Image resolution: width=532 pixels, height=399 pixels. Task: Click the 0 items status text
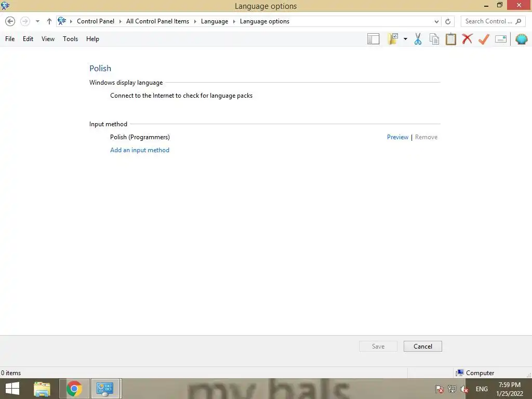11,373
